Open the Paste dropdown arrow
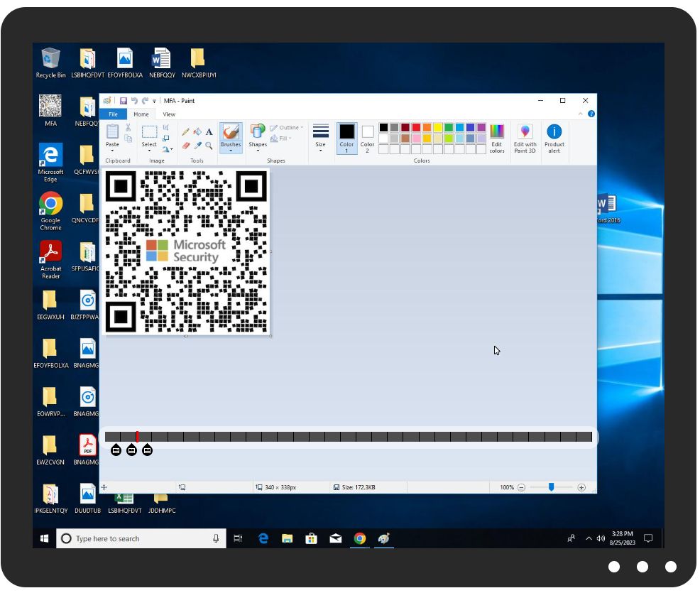Image resolution: width=700 pixels, height=593 pixels. tap(112, 151)
